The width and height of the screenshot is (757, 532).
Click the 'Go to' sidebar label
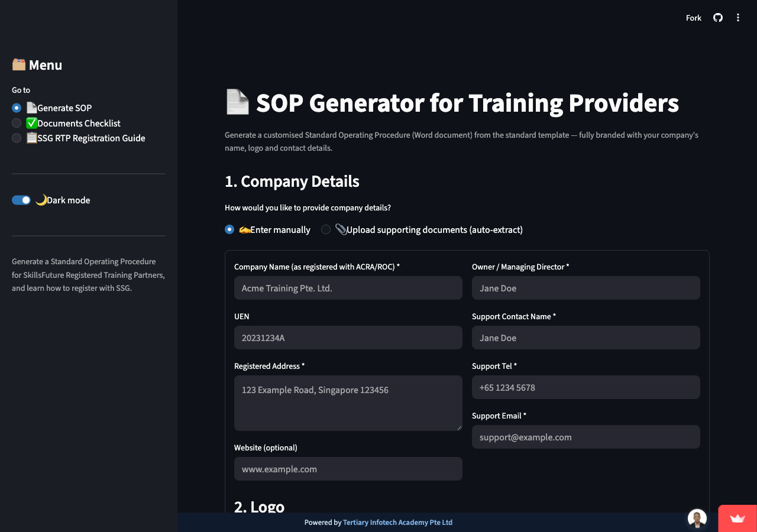point(21,90)
